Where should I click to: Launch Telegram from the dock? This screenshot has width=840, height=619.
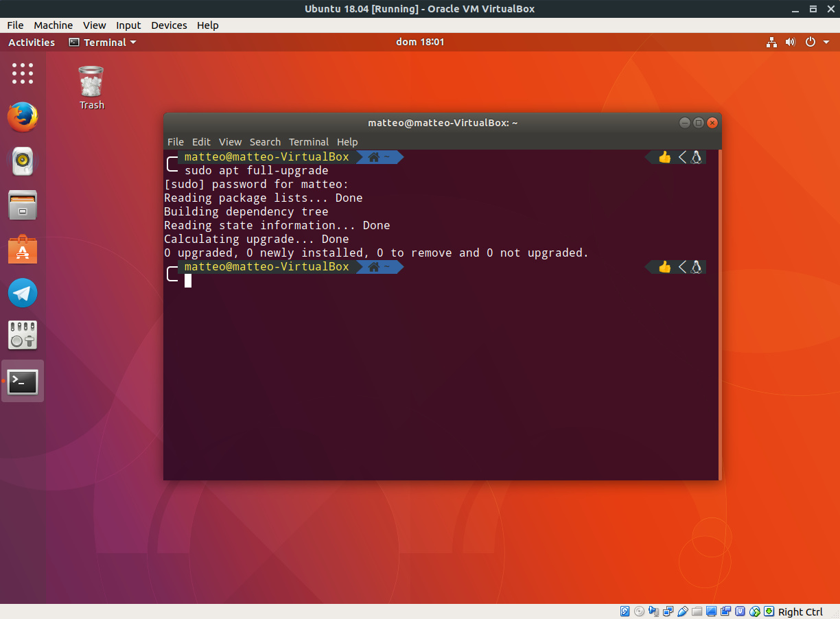[x=23, y=293]
